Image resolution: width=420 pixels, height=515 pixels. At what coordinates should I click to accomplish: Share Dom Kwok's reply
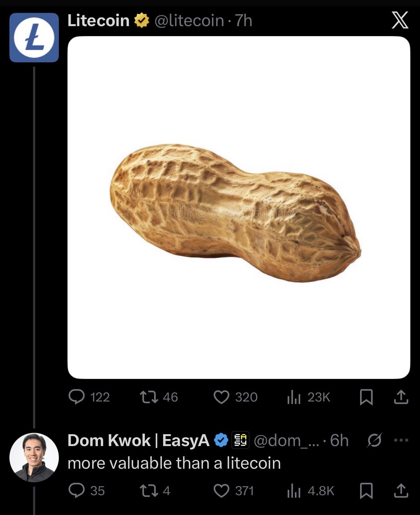[x=401, y=491]
